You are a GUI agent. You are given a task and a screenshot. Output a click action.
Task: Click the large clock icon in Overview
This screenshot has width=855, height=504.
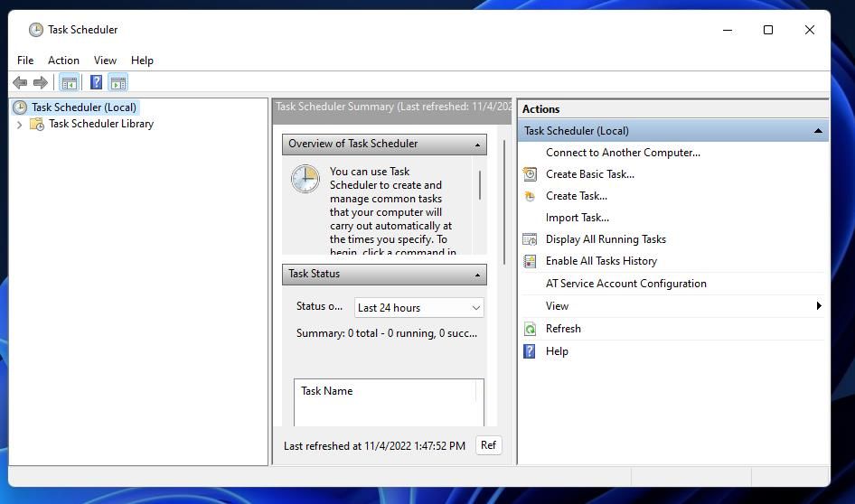[305, 179]
